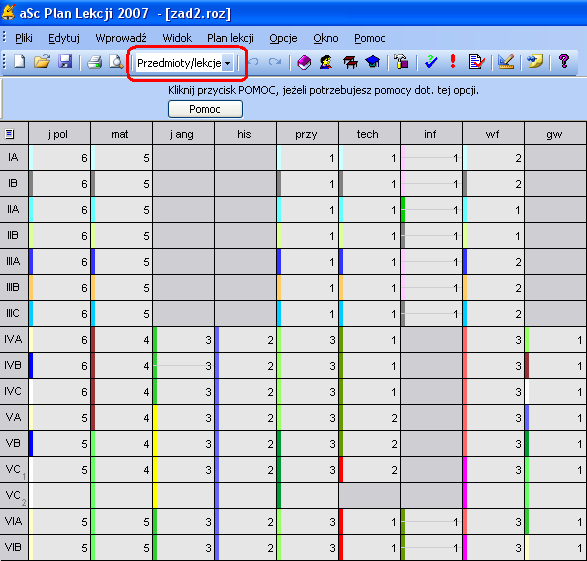Viewport: 587px width, 561px height.
Task: Save timetable with the floppy disk icon
Action: 65,61
